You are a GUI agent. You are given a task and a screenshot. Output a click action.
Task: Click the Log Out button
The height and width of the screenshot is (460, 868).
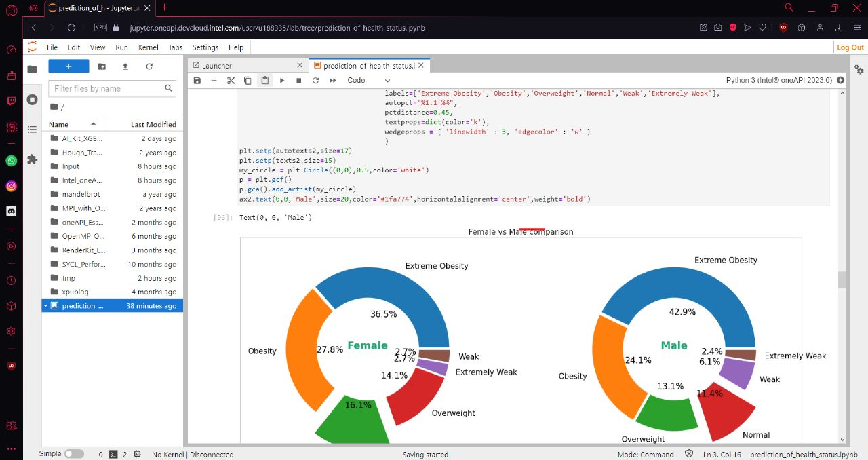[850, 47]
